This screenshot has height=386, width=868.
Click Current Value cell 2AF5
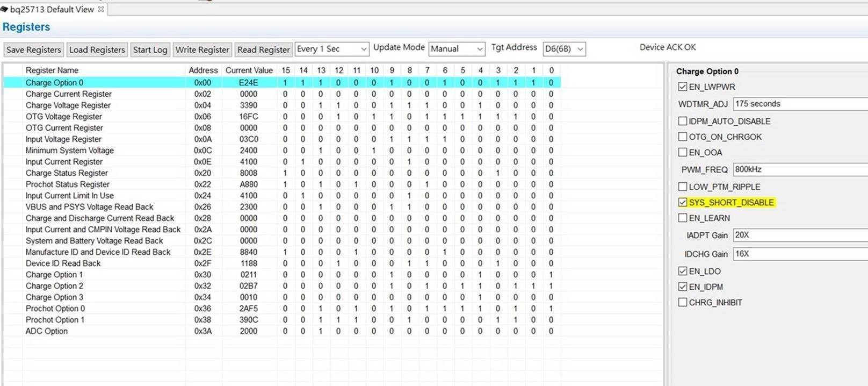click(249, 309)
